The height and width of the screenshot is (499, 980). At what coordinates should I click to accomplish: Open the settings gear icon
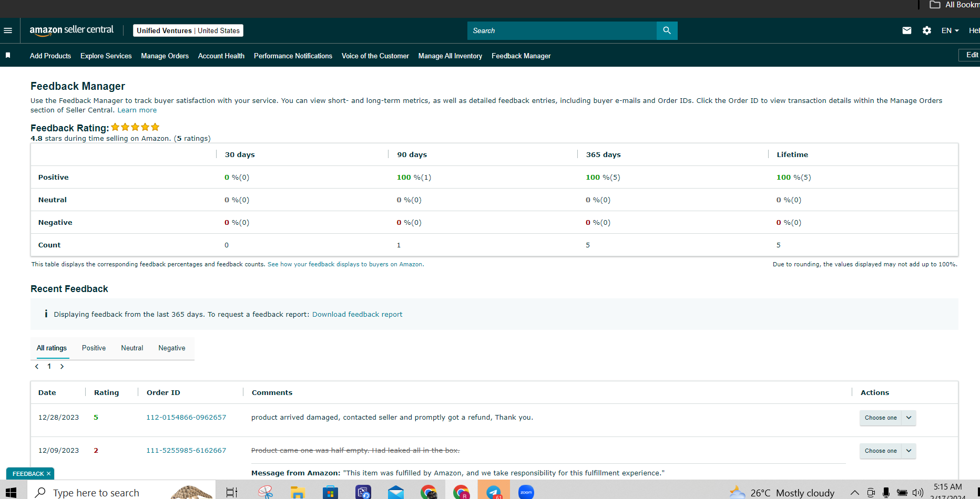[927, 30]
